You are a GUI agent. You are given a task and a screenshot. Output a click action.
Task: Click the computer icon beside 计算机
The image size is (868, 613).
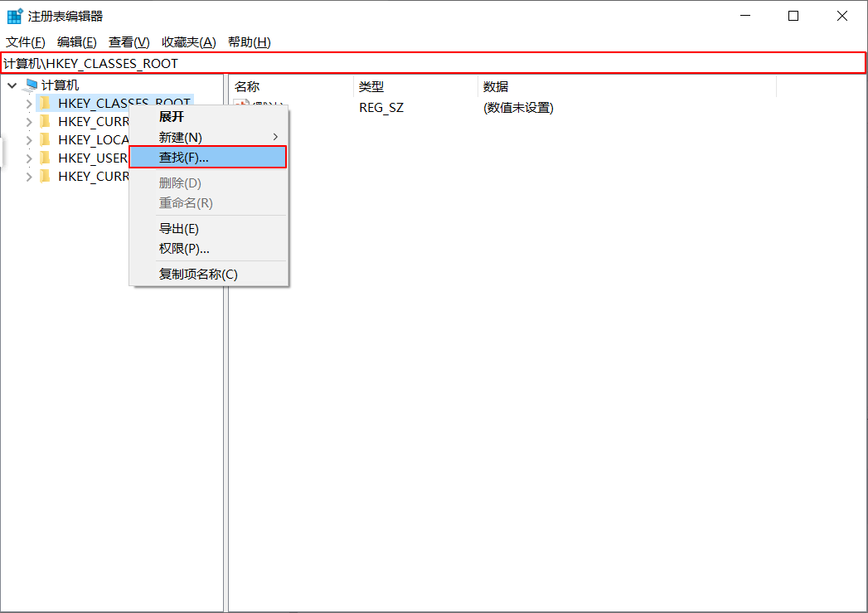coord(32,85)
